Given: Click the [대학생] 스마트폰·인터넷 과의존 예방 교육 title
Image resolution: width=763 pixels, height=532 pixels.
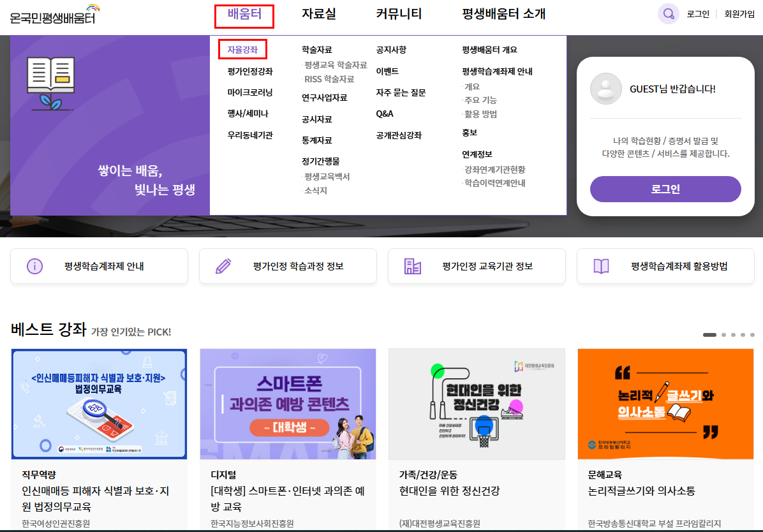Looking at the screenshot, I should point(288,499).
